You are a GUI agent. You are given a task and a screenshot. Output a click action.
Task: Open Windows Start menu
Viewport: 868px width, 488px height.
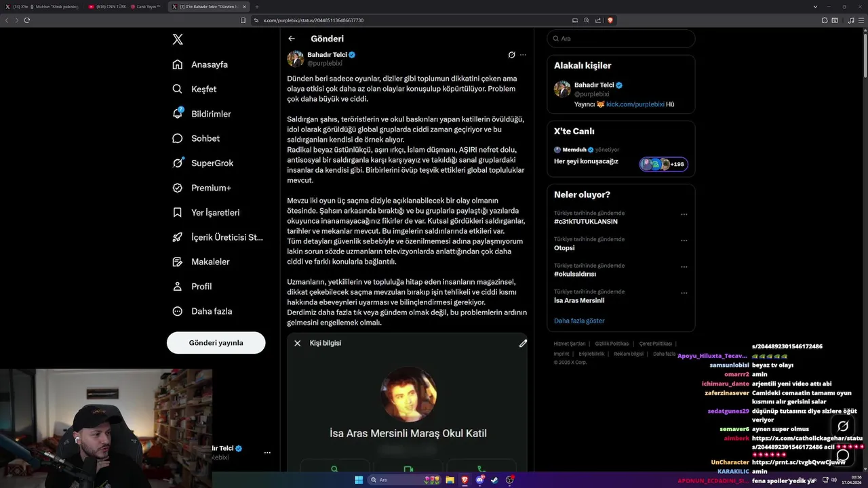click(359, 480)
